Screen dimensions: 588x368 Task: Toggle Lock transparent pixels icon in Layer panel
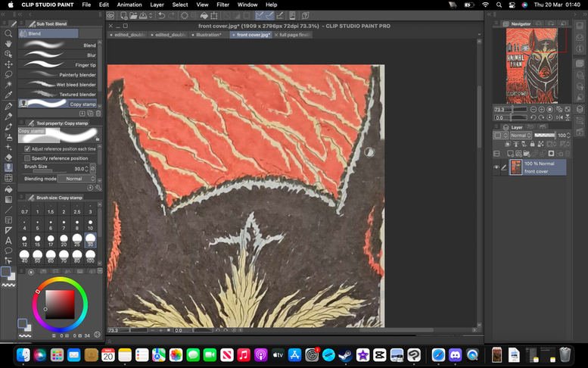(x=540, y=144)
